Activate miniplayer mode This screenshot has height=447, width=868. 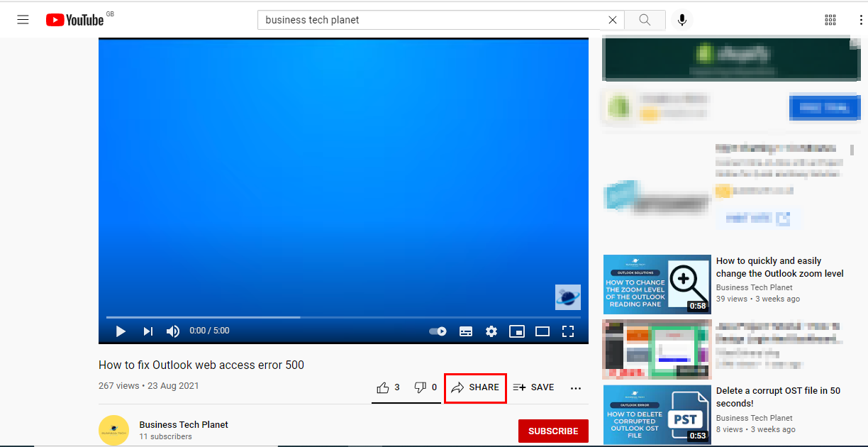(x=517, y=331)
